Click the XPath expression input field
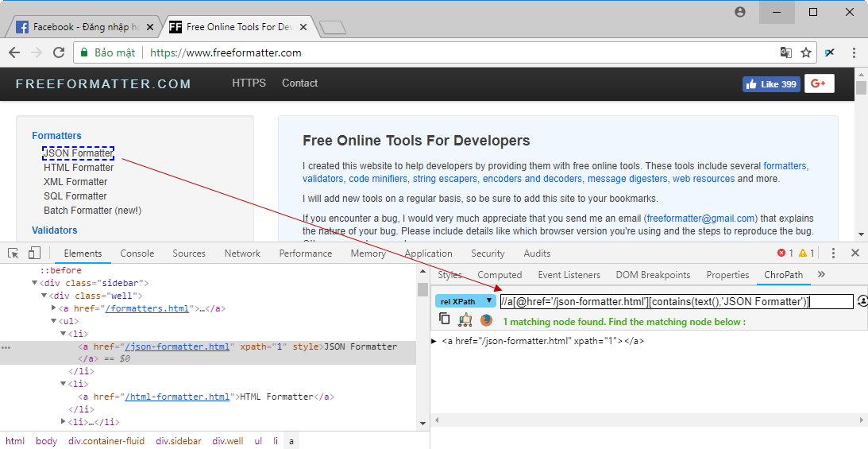Image resolution: width=868 pixels, height=449 pixels. point(676,301)
